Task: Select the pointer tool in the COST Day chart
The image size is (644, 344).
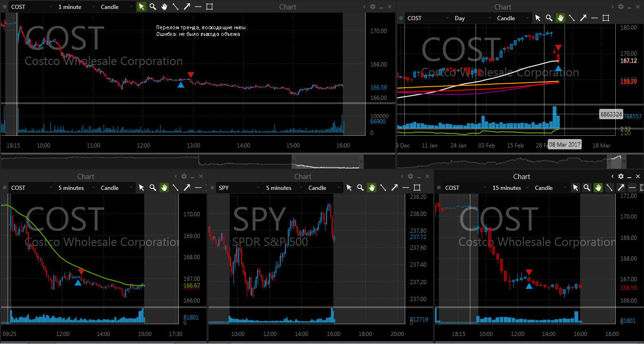Action: pyautogui.click(x=538, y=18)
